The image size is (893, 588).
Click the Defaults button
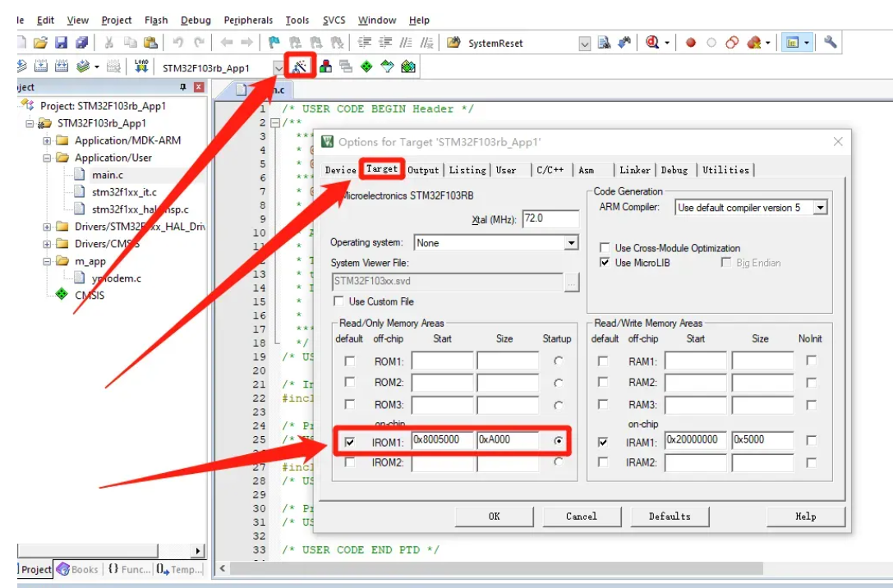point(670,517)
